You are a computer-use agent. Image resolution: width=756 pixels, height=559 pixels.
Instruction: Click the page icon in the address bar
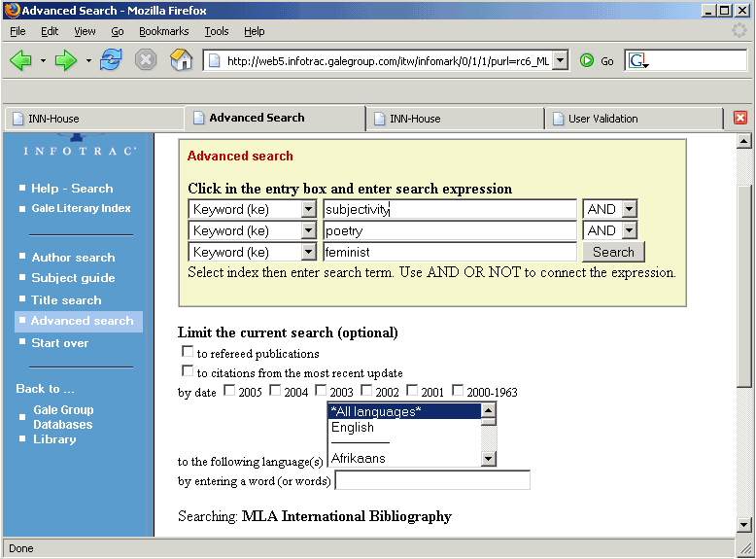coord(214,61)
